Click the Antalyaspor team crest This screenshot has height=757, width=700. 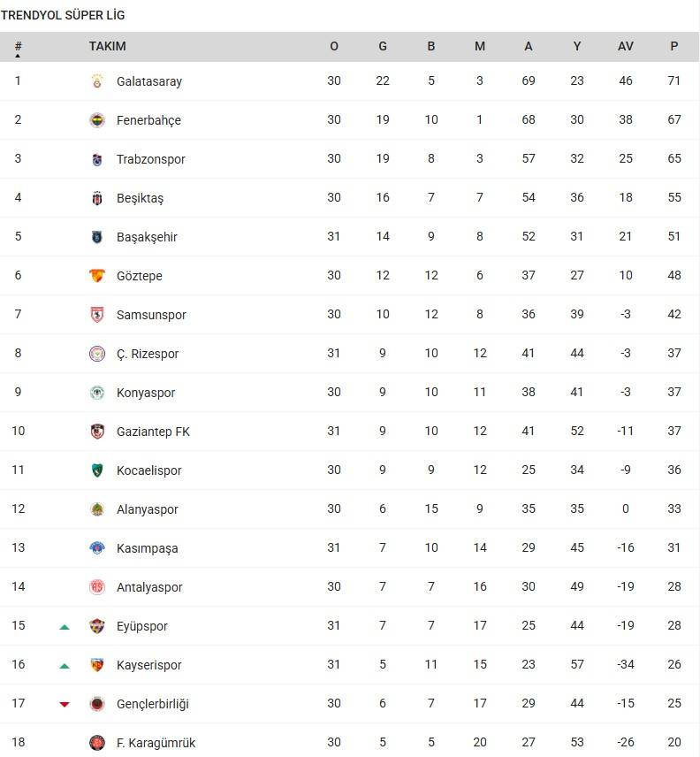pos(97,587)
